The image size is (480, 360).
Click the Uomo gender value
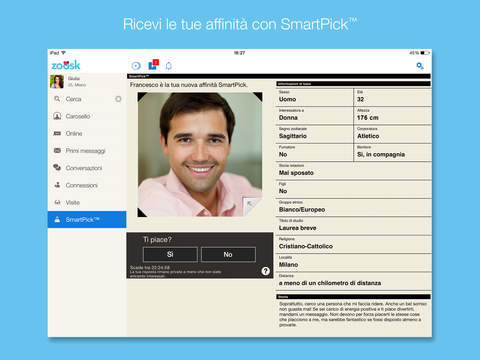[287, 99]
